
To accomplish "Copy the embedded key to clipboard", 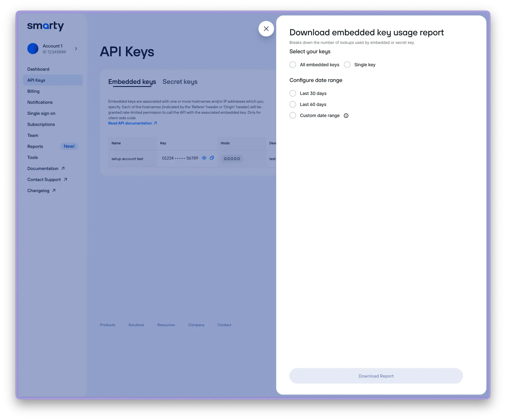I will pyautogui.click(x=212, y=158).
